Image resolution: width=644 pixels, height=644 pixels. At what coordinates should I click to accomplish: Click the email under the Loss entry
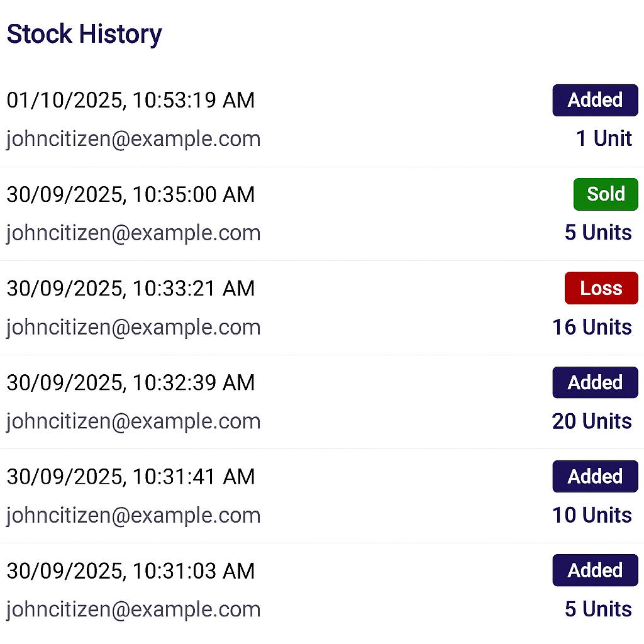pos(133,327)
